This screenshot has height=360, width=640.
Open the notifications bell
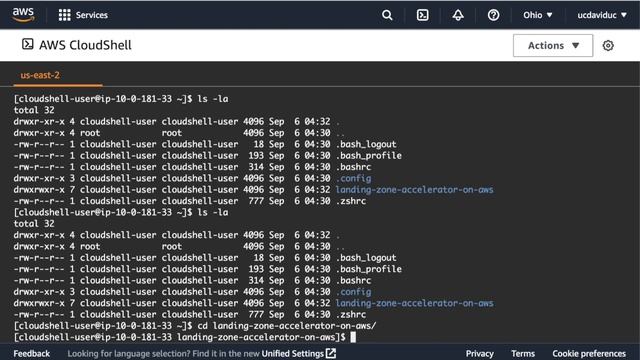458,15
